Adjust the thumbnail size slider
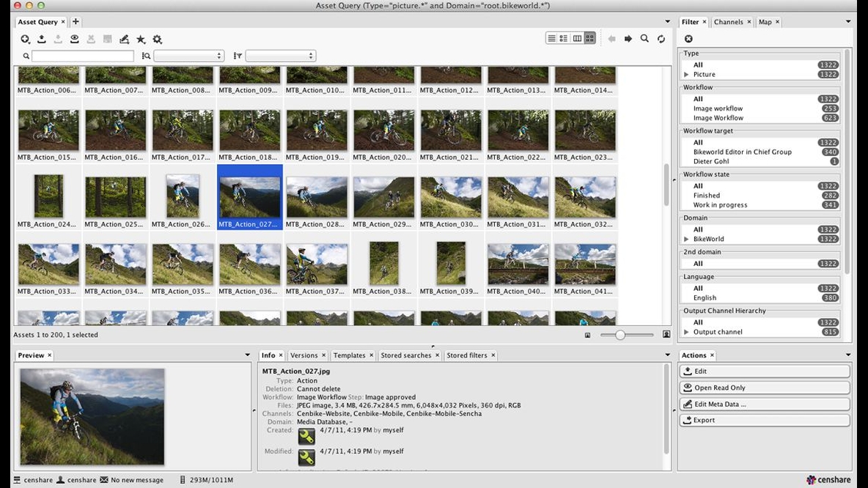This screenshot has height=488, width=868. coord(620,335)
